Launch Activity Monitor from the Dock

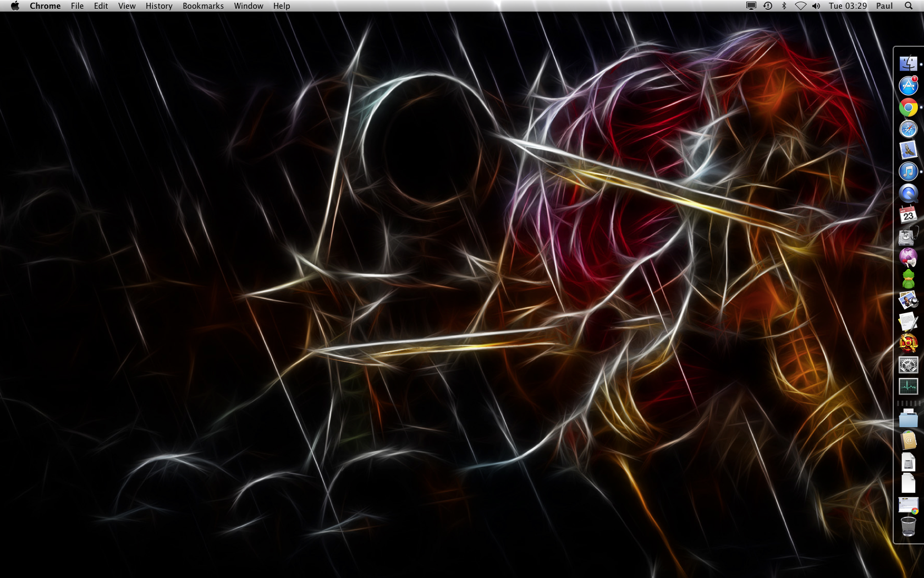point(908,386)
